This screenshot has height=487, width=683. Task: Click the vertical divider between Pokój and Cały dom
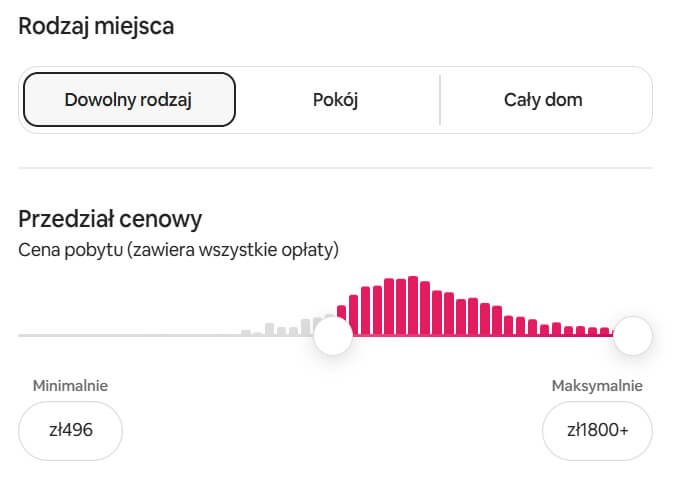pos(440,100)
